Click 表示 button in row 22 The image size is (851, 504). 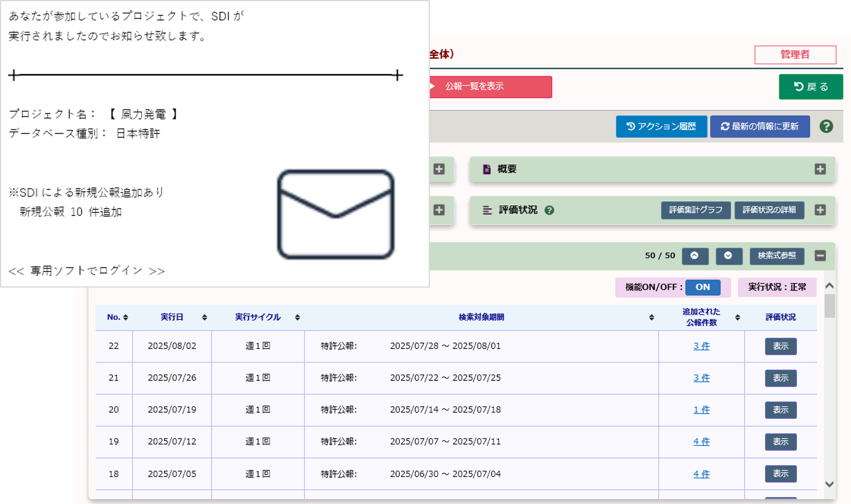click(780, 346)
